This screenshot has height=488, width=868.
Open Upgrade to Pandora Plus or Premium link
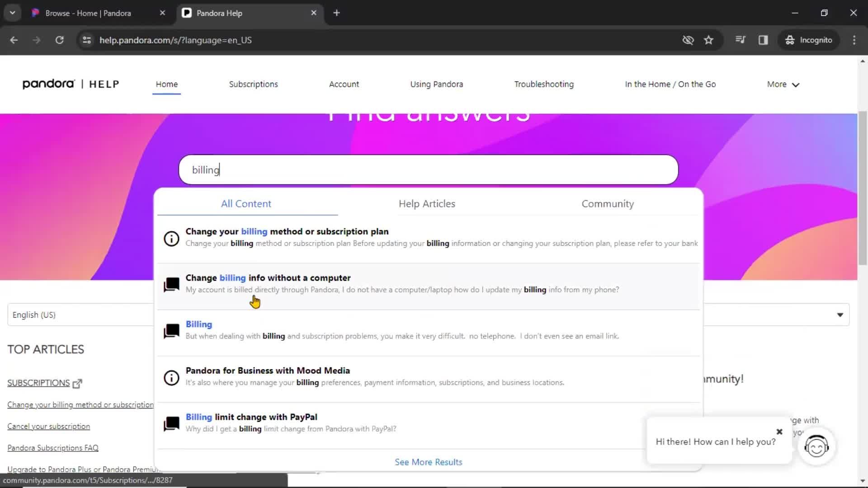click(x=83, y=469)
